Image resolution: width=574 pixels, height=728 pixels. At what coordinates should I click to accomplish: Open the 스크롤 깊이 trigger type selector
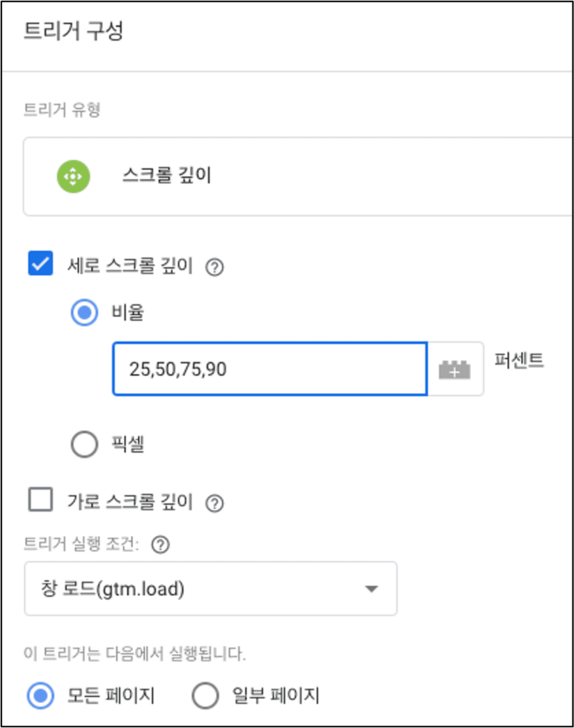[298, 176]
